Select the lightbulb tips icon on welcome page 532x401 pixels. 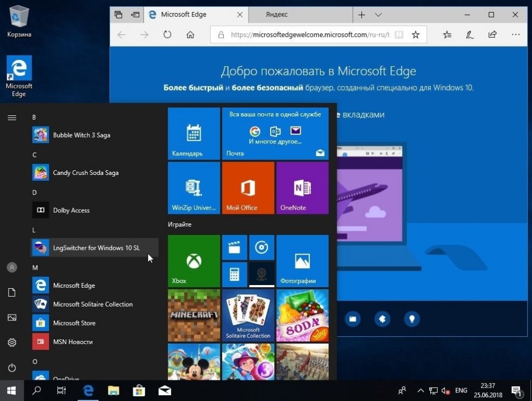pyautogui.click(x=412, y=319)
